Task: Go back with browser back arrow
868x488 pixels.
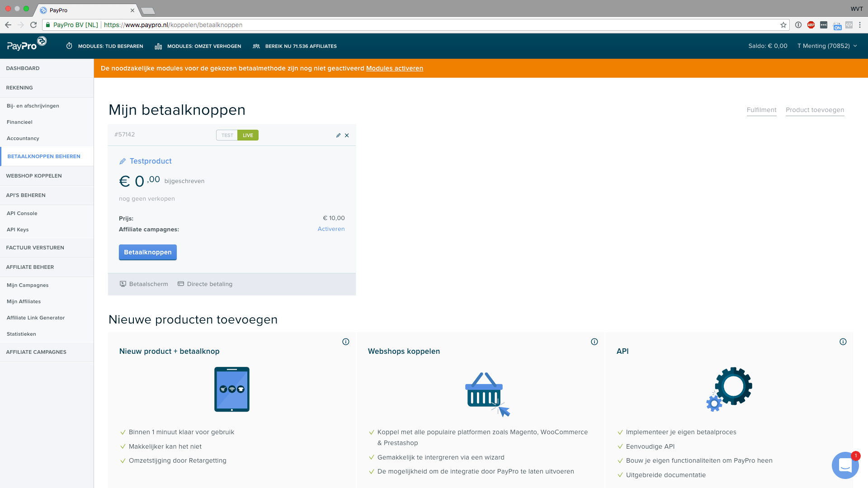Action: coord(8,25)
